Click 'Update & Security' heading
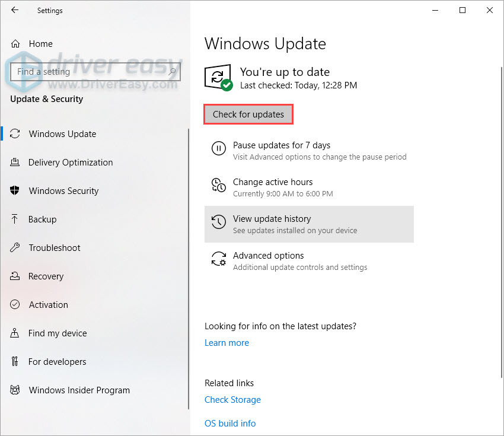Image resolution: width=504 pixels, height=436 pixels. [x=47, y=99]
